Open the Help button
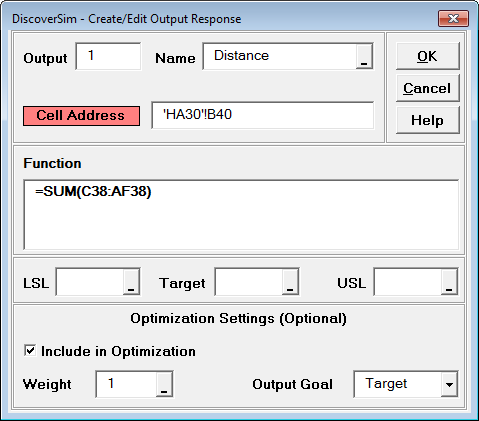Image resolution: width=479 pixels, height=421 pixels. click(x=427, y=120)
